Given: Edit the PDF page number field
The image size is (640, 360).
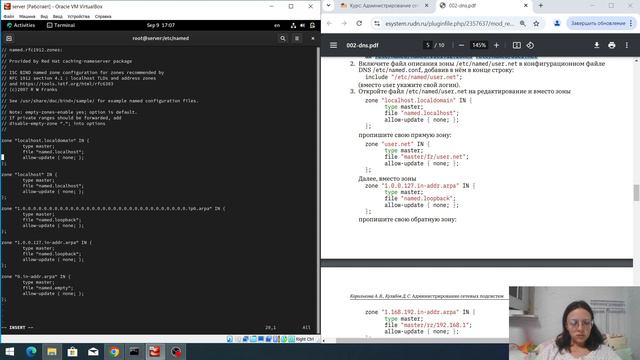Looking at the screenshot, I should point(427,45).
